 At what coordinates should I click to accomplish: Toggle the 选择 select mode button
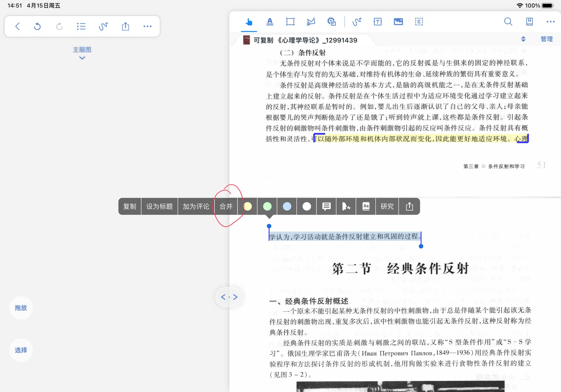point(21,350)
